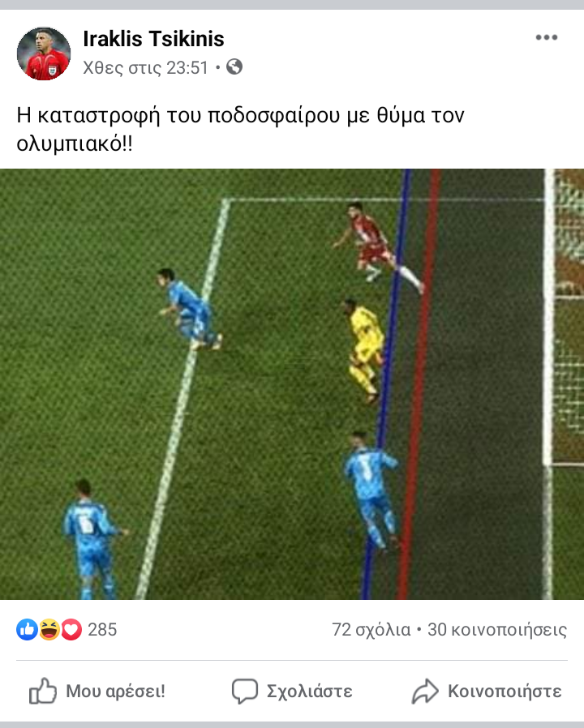This screenshot has height=728, width=584.
Task: Click the red heart reaction icon
Action: tap(71, 630)
